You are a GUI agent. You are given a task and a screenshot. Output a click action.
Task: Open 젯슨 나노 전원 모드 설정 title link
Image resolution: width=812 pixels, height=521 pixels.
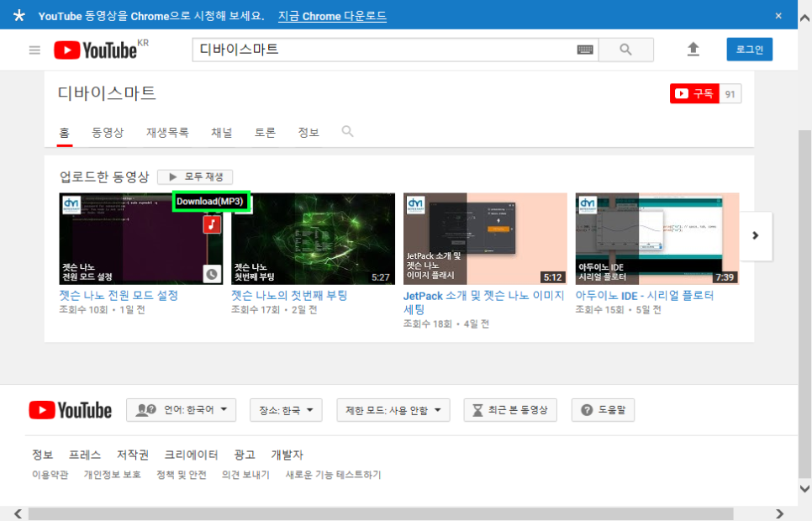pyautogui.click(x=119, y=295)
